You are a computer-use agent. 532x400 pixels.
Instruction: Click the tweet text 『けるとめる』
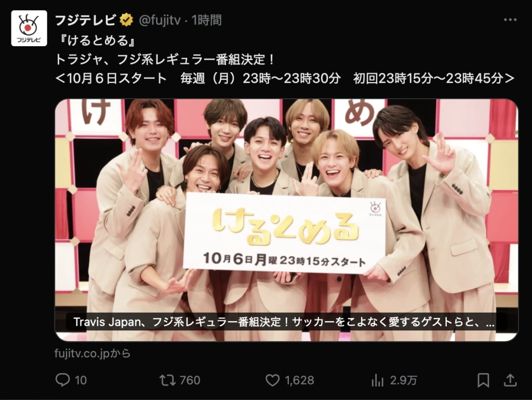click(x=97, y=40)
